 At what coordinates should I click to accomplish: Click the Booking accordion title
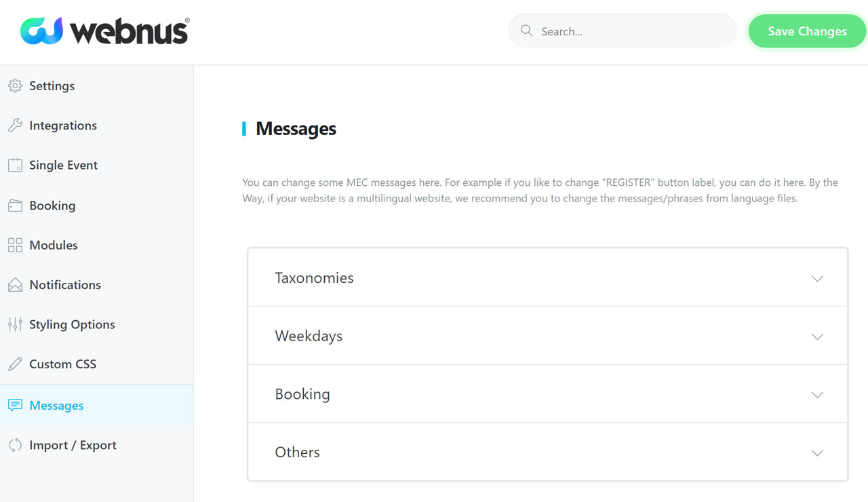click(x=302, y=394)
